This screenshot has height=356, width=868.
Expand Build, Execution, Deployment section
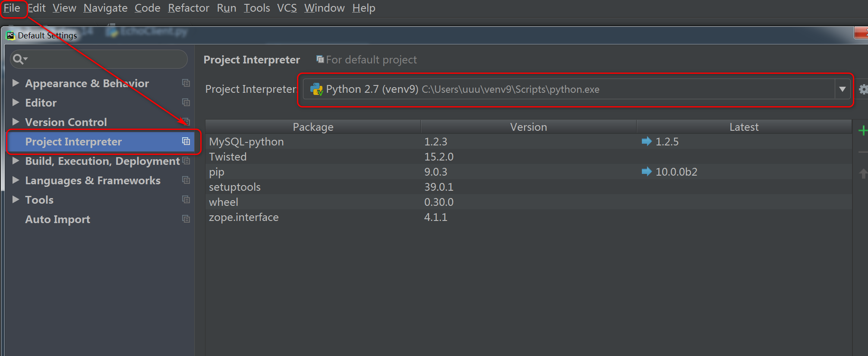click(x=16, y=161)
